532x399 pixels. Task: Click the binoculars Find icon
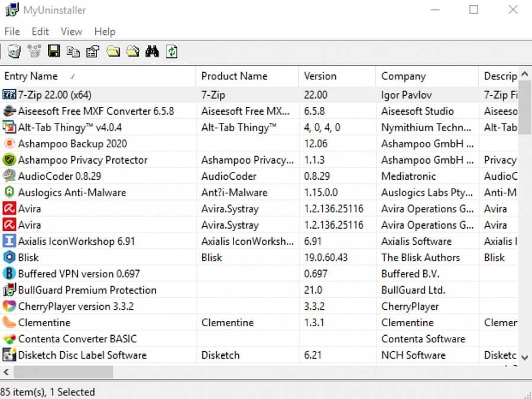click(152, 52)
